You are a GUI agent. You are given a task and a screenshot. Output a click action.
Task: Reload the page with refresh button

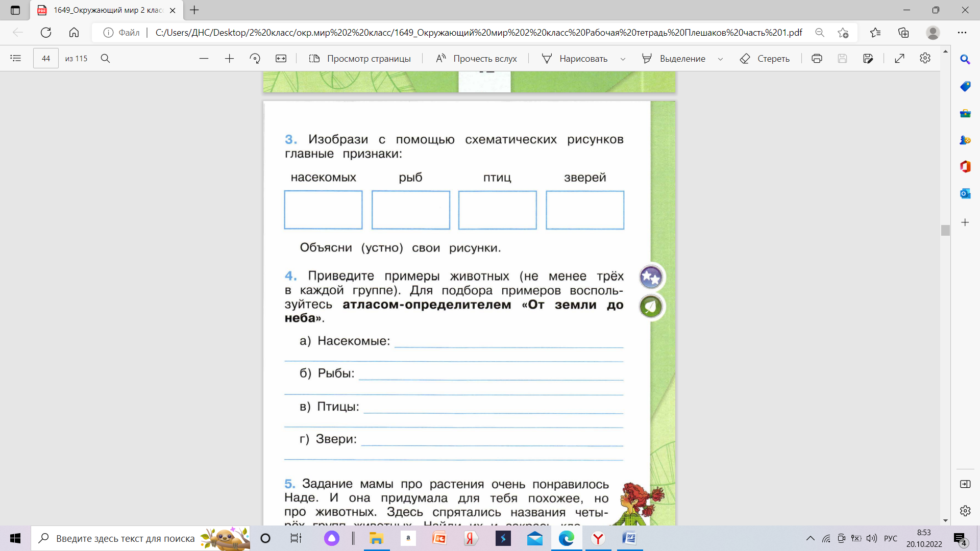point(46,33)
